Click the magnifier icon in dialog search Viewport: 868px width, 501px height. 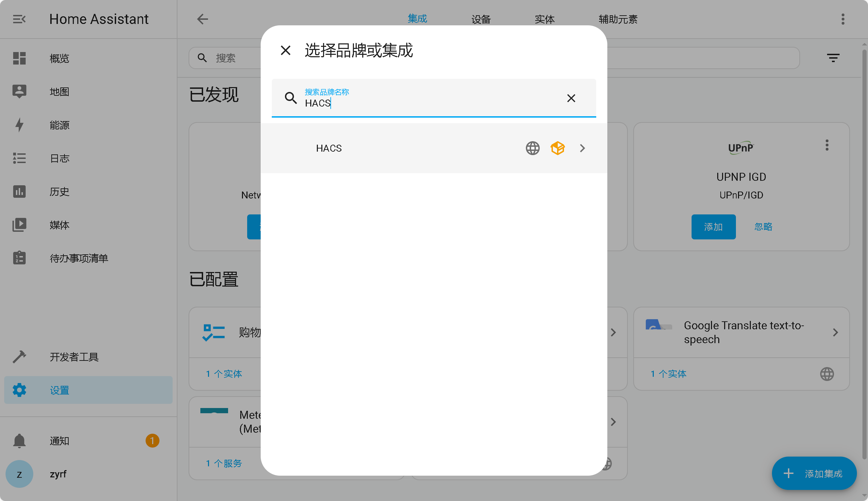pyautogui.click(x=290, y=98)
